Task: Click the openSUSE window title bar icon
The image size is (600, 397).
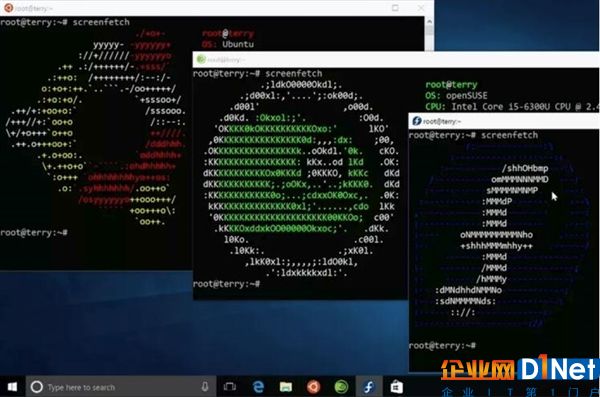Action: click(201, 59)
